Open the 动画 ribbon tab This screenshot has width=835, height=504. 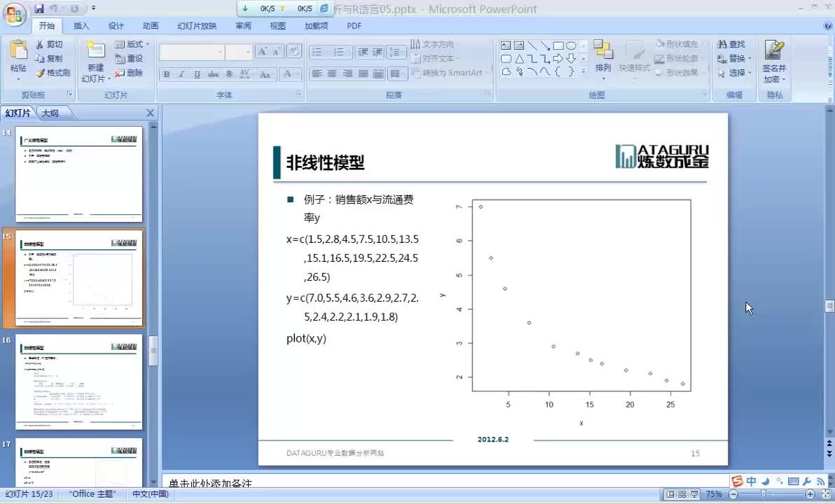point(150,25)
